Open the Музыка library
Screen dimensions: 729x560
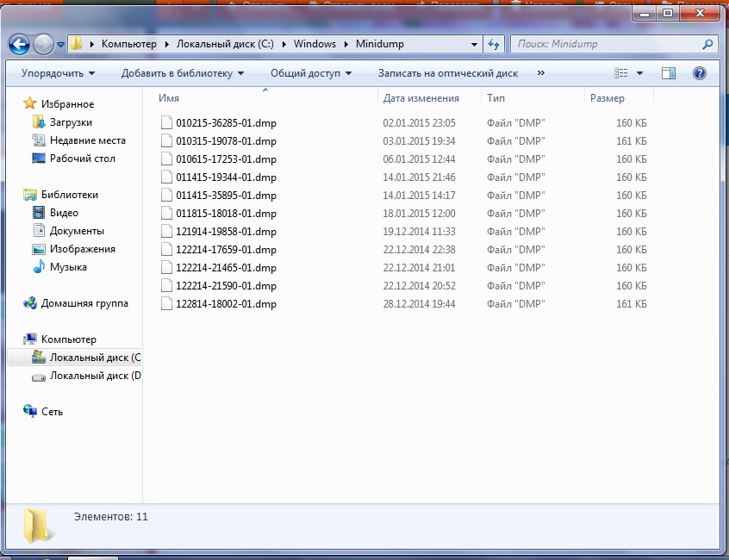coord(68,267)
